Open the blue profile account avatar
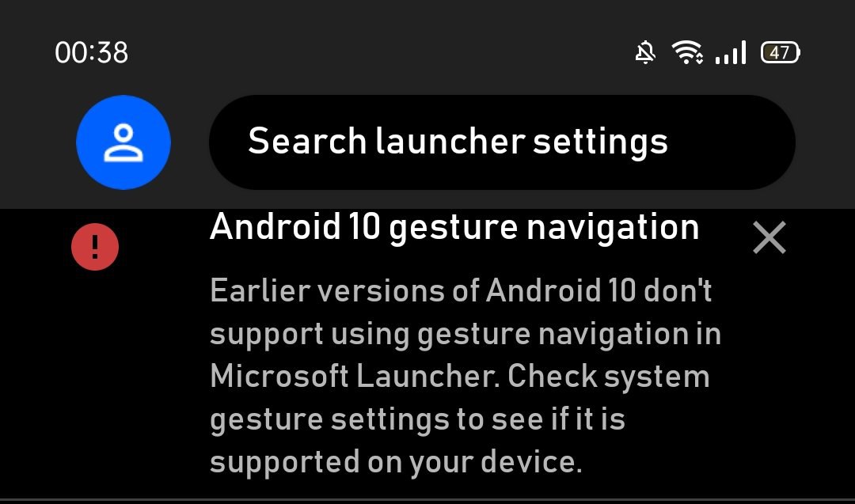The image size is (855, 504). pos(123,142)
